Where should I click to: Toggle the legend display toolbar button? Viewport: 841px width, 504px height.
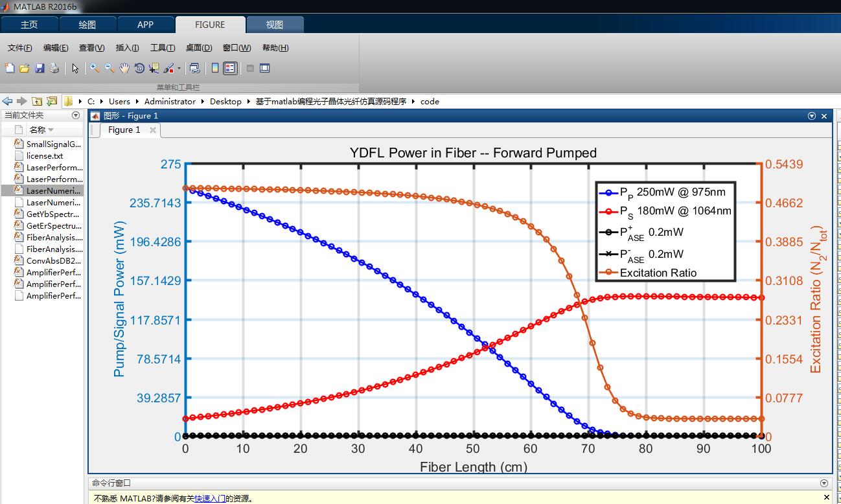click(x=230, y=68)
